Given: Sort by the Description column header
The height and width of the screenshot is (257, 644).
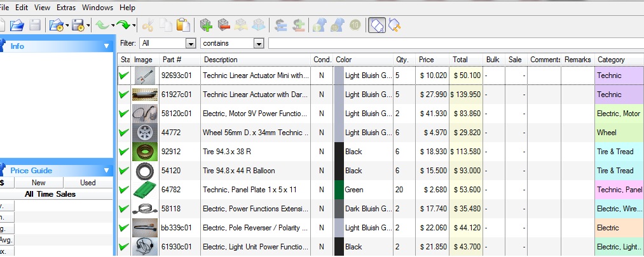Looking at the screenshot, I should (x=256, y=60).
